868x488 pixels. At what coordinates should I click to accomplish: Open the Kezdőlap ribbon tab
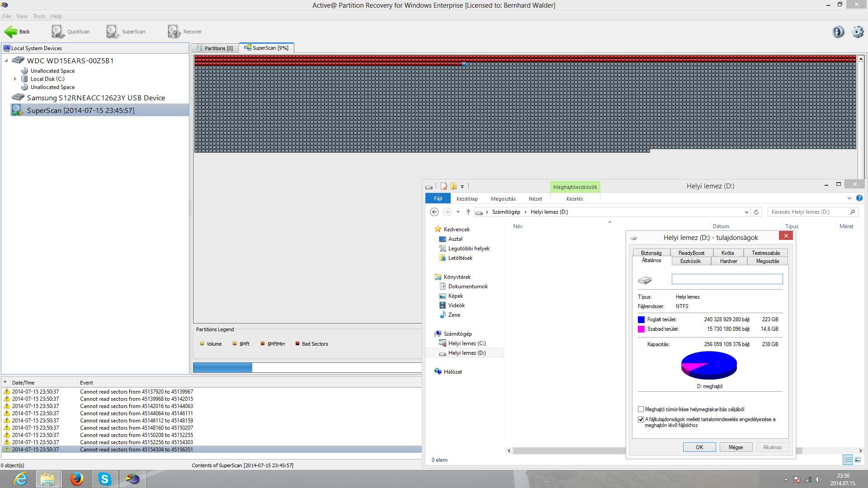pos(467,199)
